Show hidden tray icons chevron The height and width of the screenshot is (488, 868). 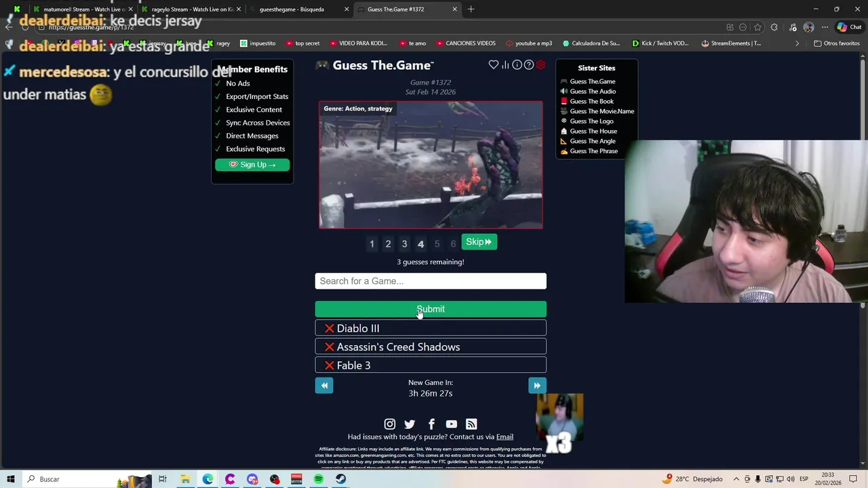736,479
